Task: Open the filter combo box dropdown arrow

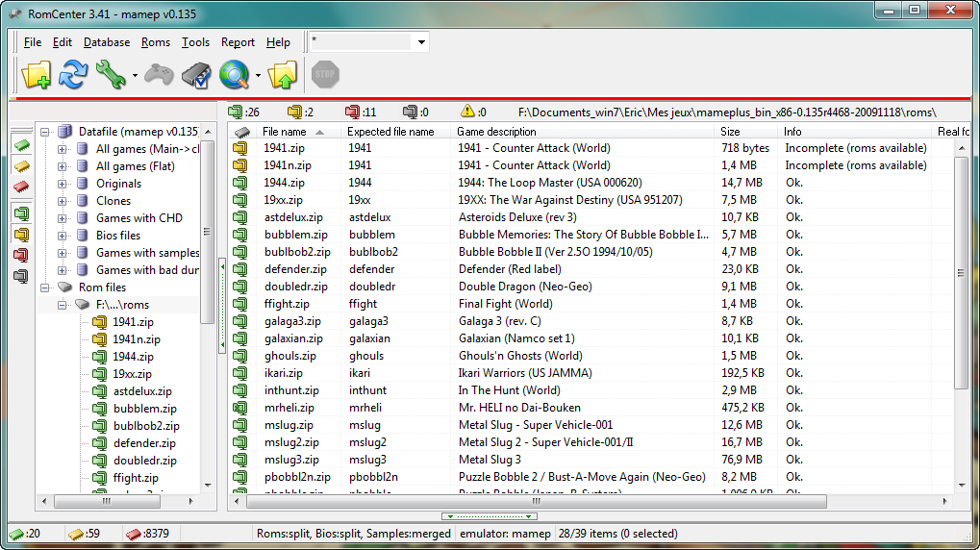Action: [421, 42]
